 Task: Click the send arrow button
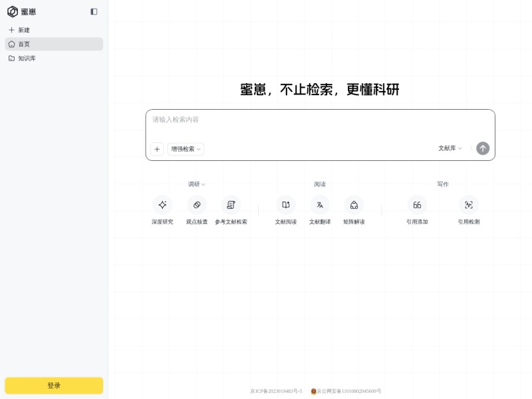[483, 148]
